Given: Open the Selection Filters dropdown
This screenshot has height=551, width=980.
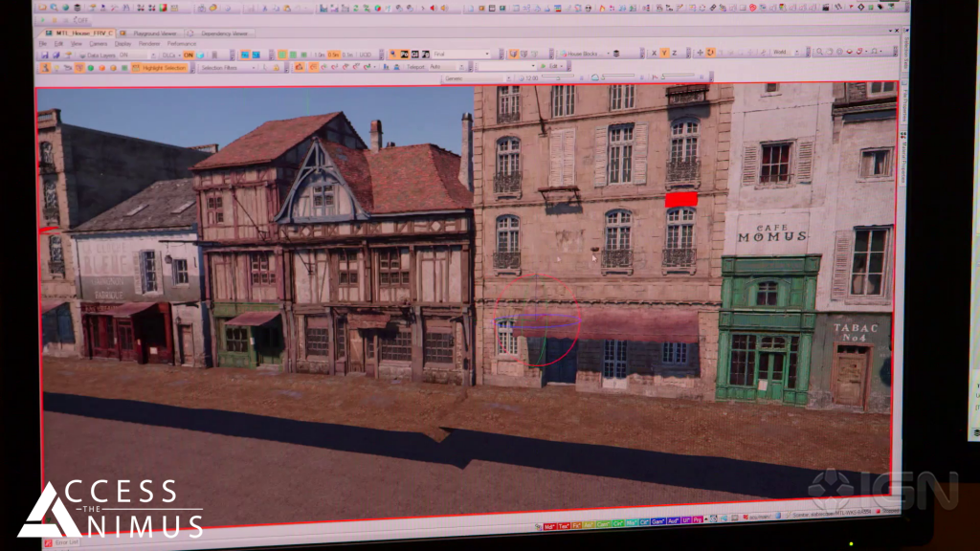Looking at the screenshot, I should pos(231,68).
